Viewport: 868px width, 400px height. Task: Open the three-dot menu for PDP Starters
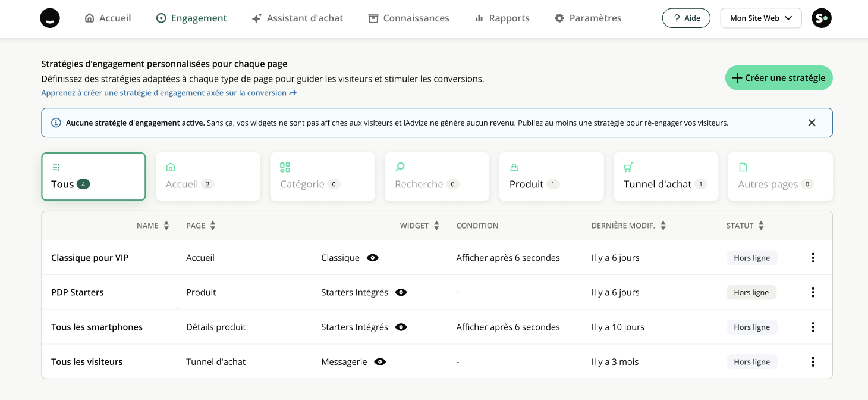[813, 292]
